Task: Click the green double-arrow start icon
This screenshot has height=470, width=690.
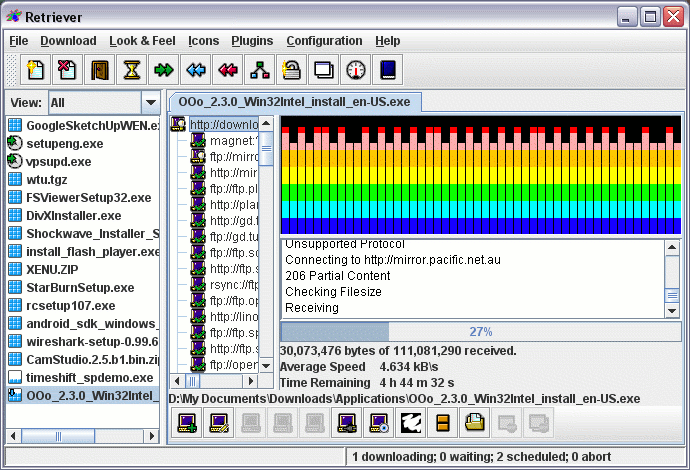Action: click(x=164, y=70)
